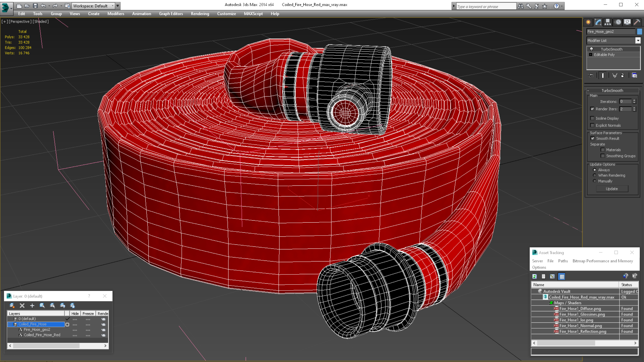Open the Modifier List dropdown

[x=638, y=40]
